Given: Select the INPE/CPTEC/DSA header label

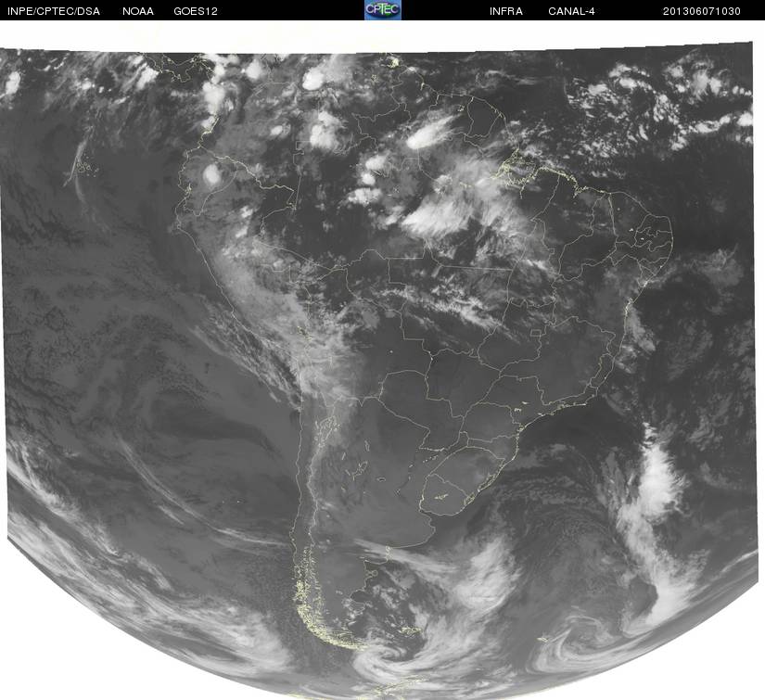Looking at the screenshot, I should (54, 11).
